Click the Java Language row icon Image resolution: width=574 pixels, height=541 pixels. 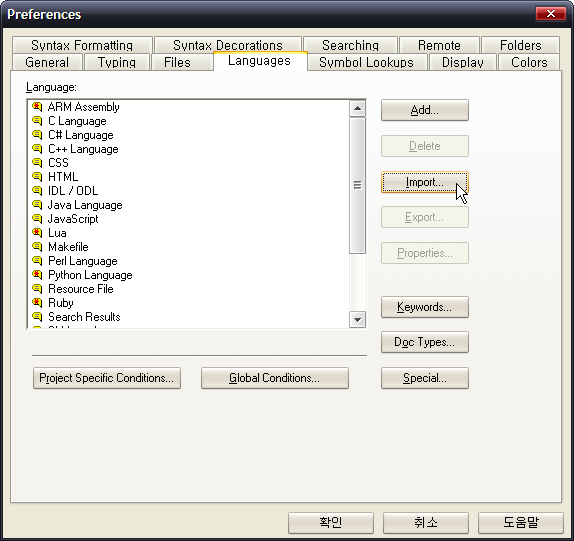click(x=37, y=205)
